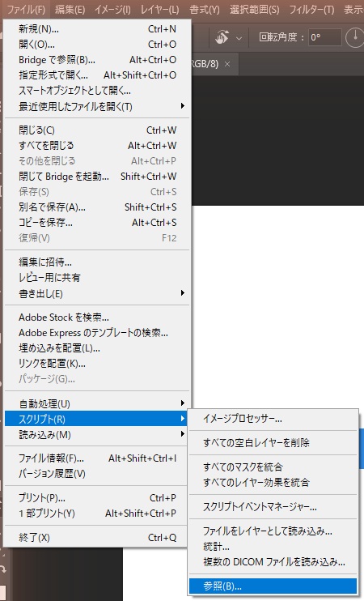The width and height of the screenshot is (364, 601).
Task: Choose Adobe Stock を検索... entry
Action: (x=97, y=318)
